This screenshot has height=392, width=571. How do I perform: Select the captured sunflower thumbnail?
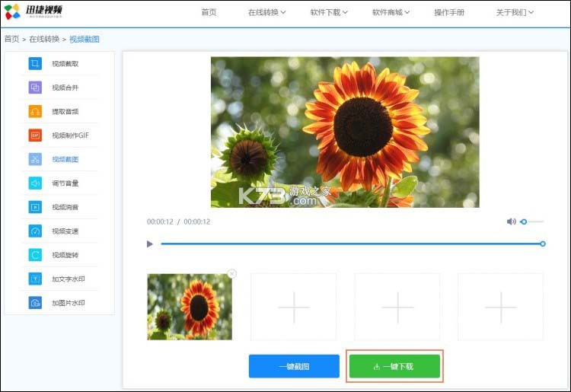[x=190, y=307]
